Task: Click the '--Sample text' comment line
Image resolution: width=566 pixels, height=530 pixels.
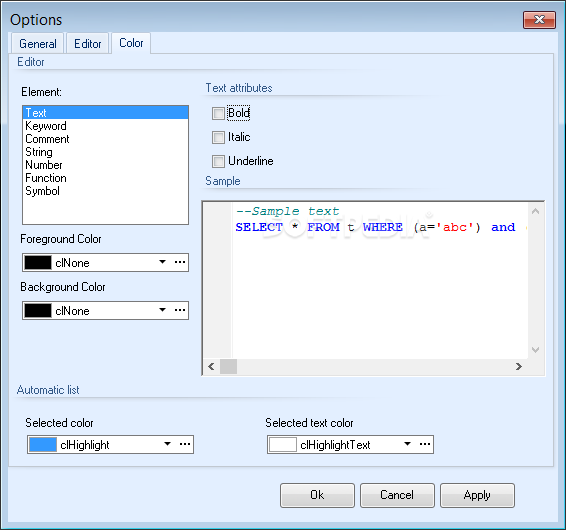Action: [287, 211]
